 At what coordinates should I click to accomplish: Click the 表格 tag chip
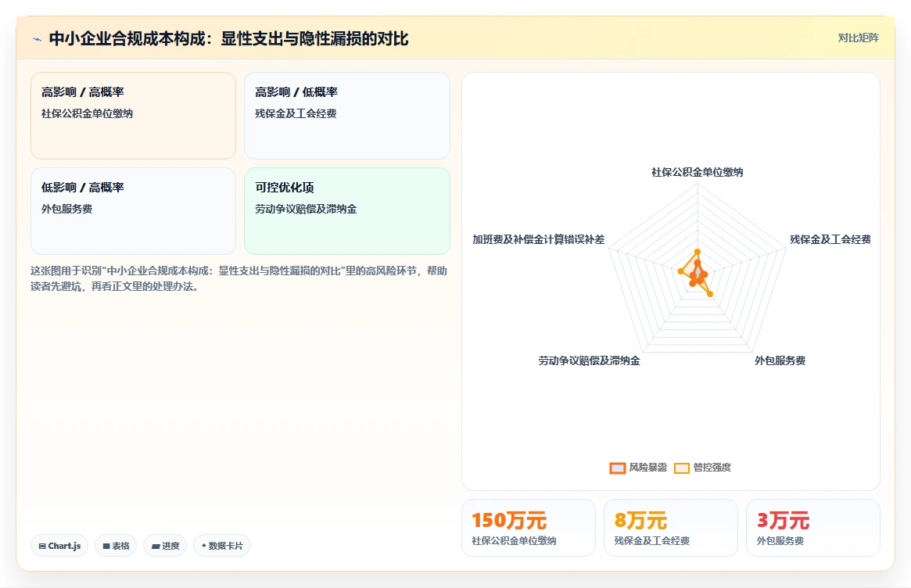coord(116,546)
